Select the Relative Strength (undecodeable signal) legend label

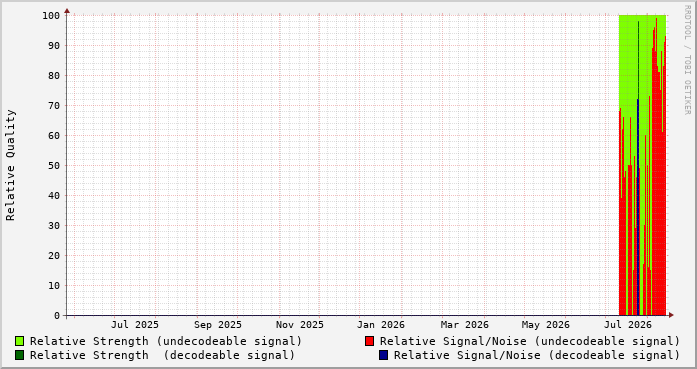pos(166,341)
